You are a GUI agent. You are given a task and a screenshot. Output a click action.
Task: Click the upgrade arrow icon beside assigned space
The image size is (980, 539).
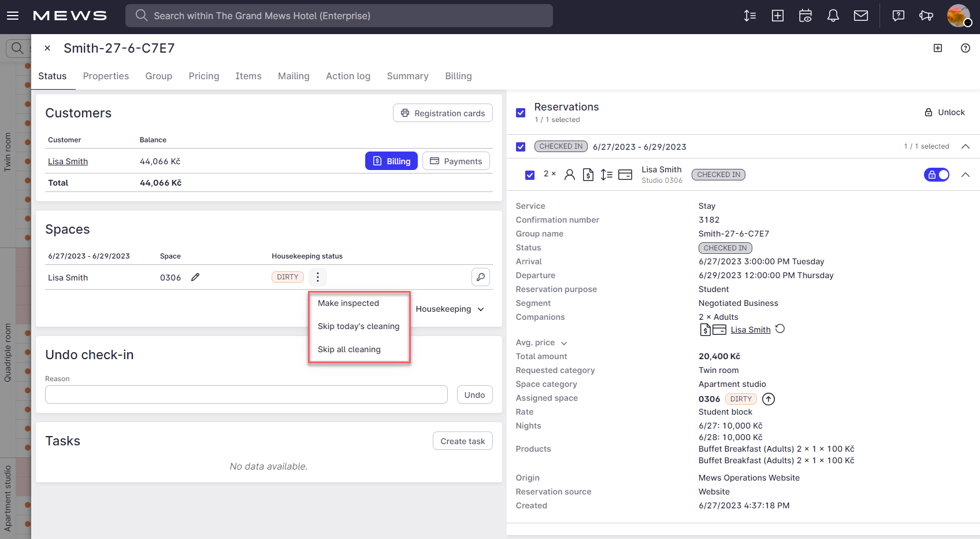[769, 399]
